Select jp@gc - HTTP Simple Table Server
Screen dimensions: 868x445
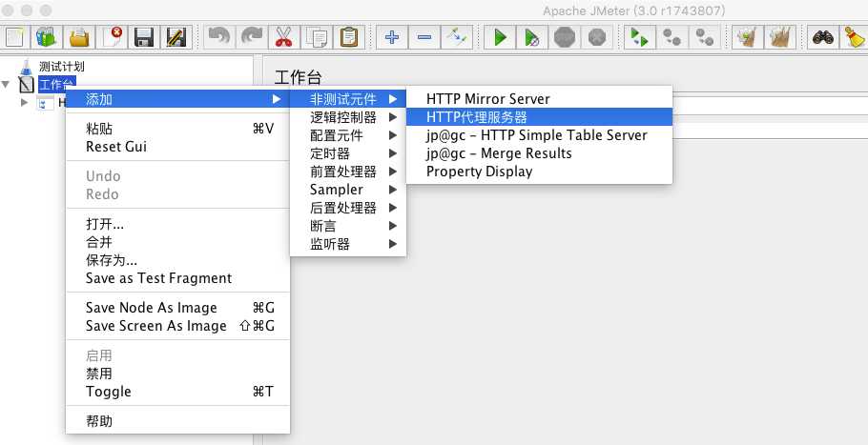click(x=539, y=135)
